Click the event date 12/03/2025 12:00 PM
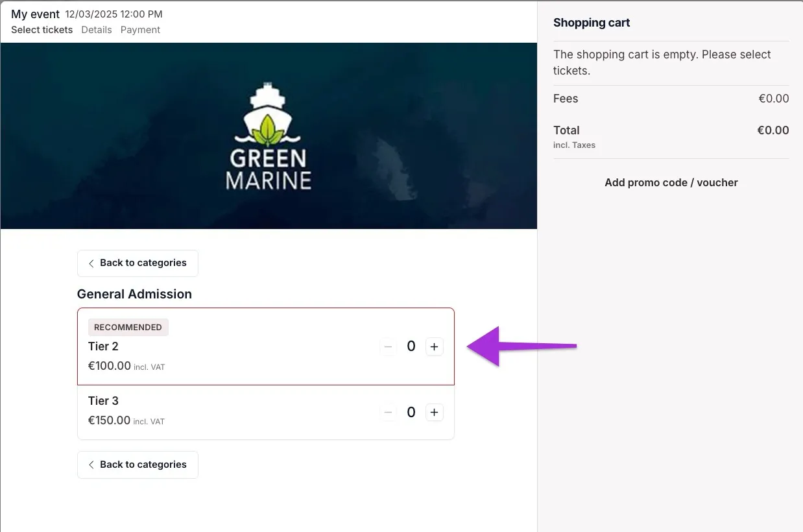This screenshot has height=532, width=803. (114, 14)
